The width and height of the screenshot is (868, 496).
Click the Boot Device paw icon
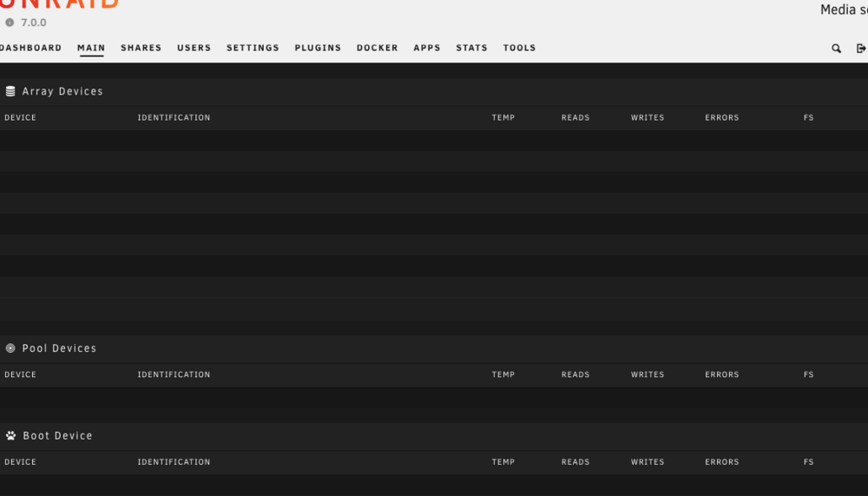(x=11, y=435)
